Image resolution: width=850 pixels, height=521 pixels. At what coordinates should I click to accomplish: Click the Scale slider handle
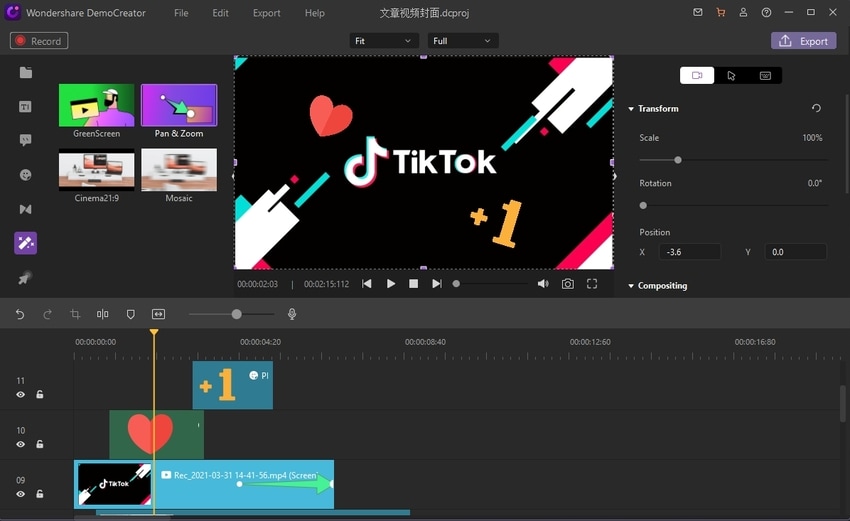678,160
